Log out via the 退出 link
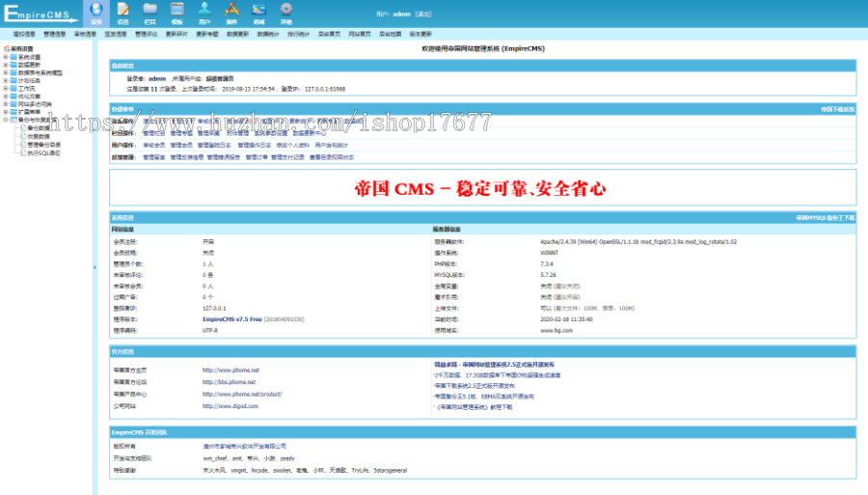 tap(423, 14)
